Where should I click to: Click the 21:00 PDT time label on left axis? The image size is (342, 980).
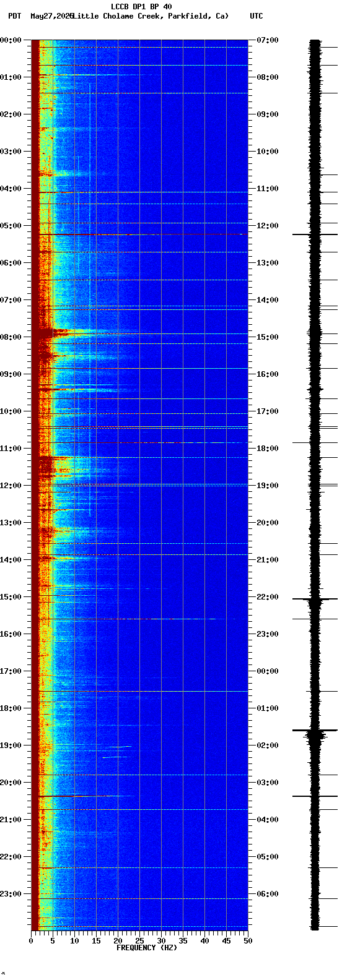11,820
